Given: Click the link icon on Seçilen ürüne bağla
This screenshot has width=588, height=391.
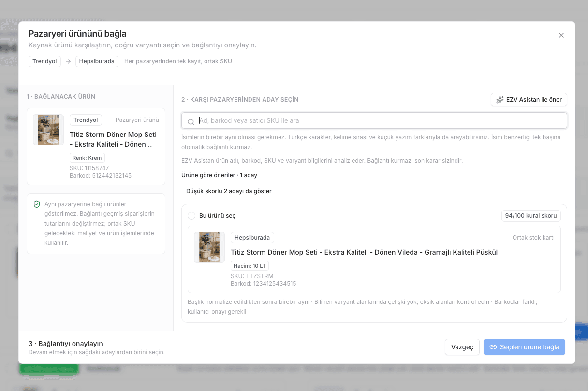Looking at the screenshot, I should tap(493, 347).
